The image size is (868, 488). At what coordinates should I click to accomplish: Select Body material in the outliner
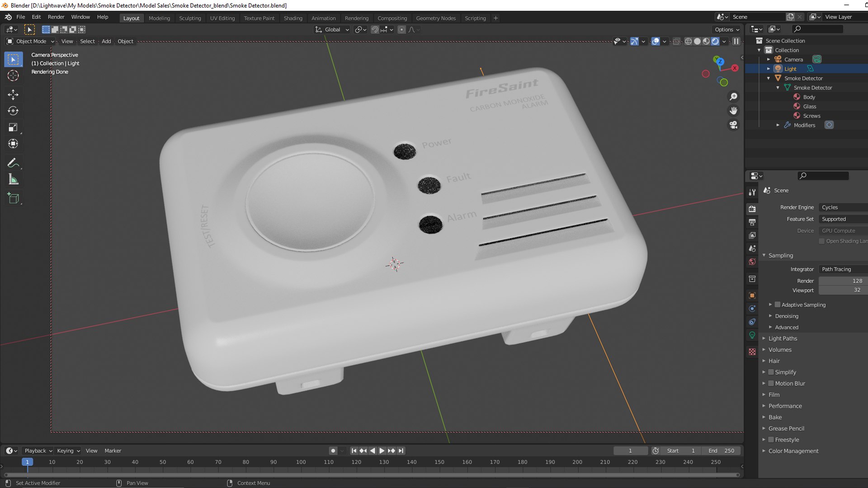(x=809, y=97)
